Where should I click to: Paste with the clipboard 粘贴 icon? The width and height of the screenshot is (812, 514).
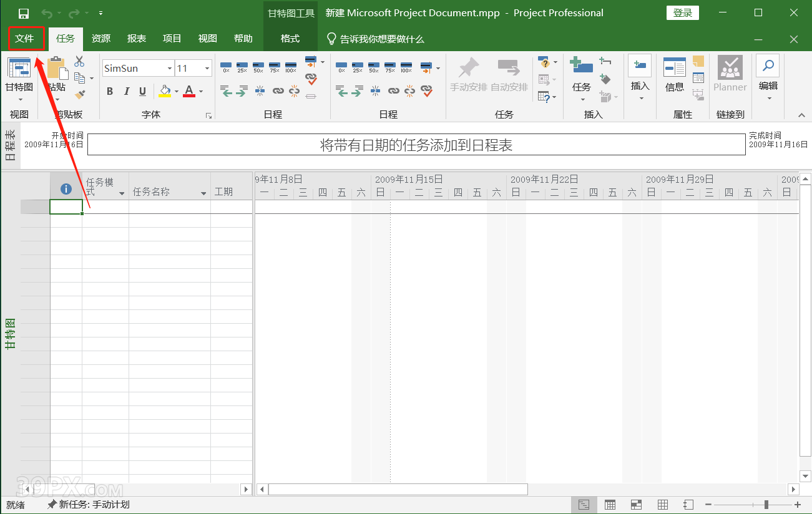pyautogui.click(x=57, y=67)
